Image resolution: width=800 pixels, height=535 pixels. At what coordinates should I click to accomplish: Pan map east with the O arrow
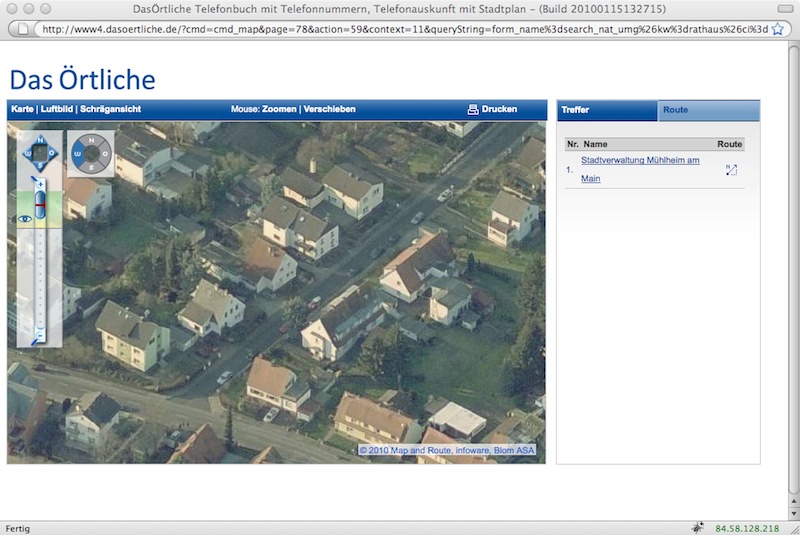pos(53,153)
